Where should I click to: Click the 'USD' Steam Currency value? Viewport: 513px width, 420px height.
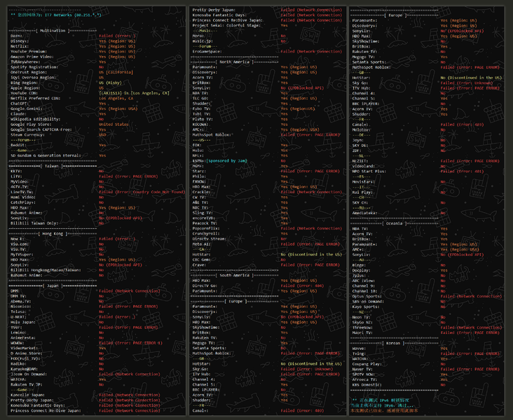tap(102, 135)
